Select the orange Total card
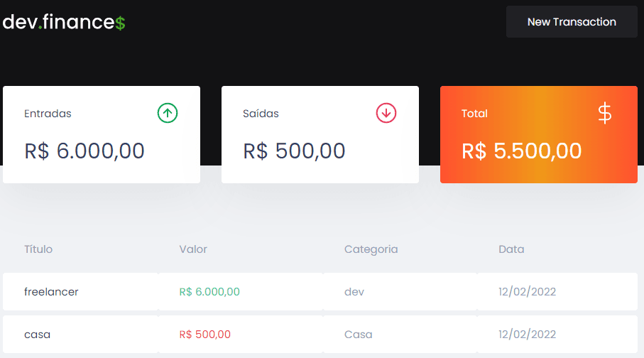The image size is (644, 358). click(x=539, y=134)
